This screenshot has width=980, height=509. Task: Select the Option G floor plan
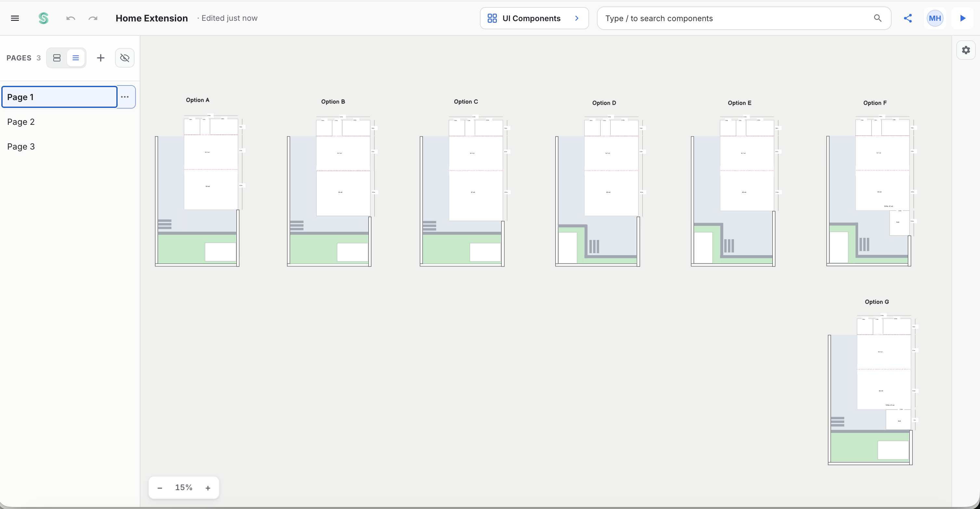pyautogui.click(x=873, y=389)
